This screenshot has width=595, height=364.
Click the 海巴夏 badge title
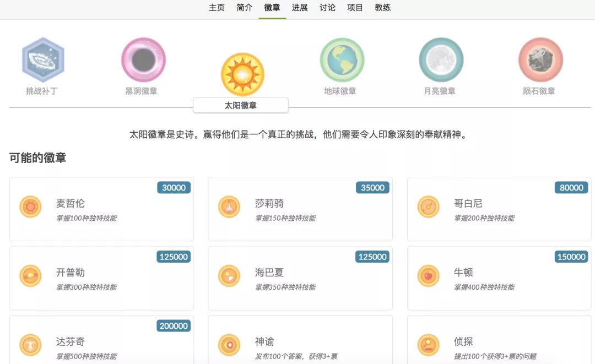(269, 273)
